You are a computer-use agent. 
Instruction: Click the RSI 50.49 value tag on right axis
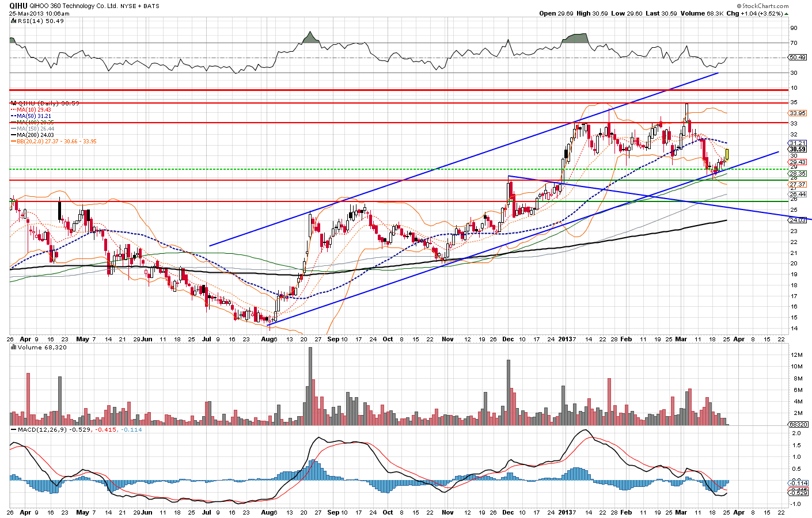(x=798, y=58)
